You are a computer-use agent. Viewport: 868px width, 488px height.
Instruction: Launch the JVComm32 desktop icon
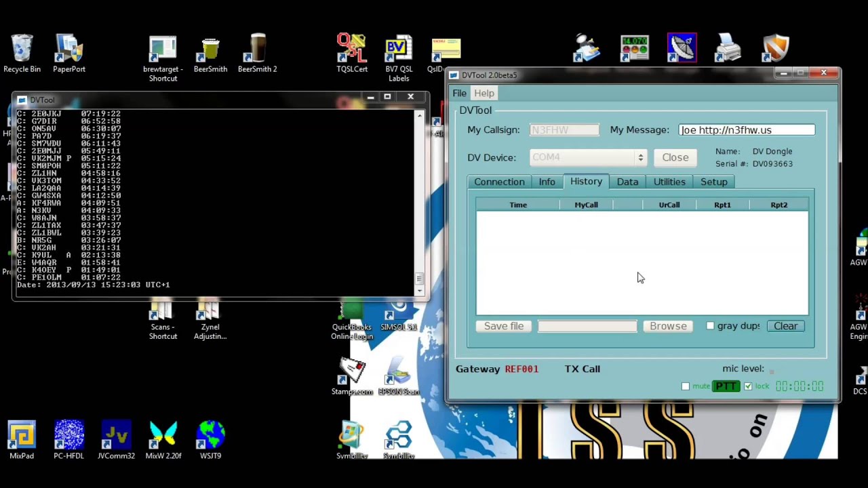[x=116, y=440]
